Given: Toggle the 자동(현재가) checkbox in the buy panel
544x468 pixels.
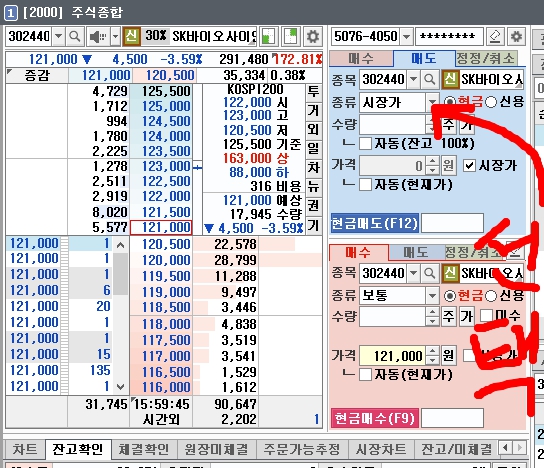Looking at the screenshot, I should (x=365, y=375).
